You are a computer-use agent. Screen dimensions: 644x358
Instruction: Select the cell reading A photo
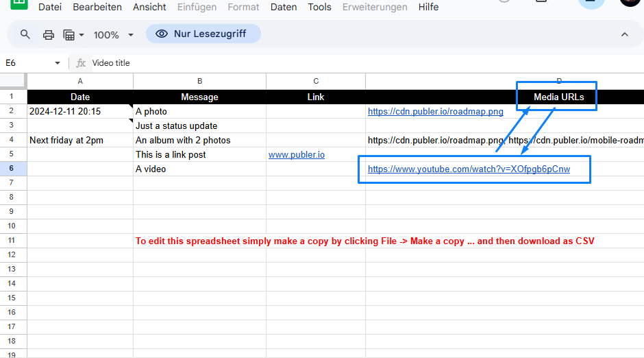pos(199,111)
